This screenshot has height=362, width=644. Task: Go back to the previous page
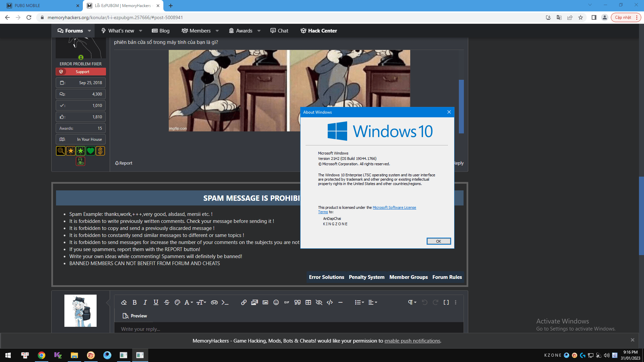(7, 17)
